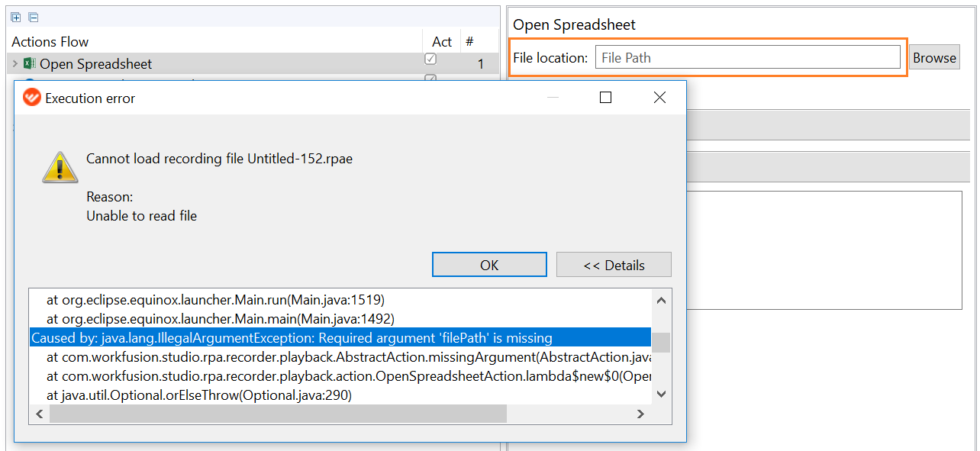The image size is (980, 451).
Task: Close the Execution error dialog
Action: point(660,98)
